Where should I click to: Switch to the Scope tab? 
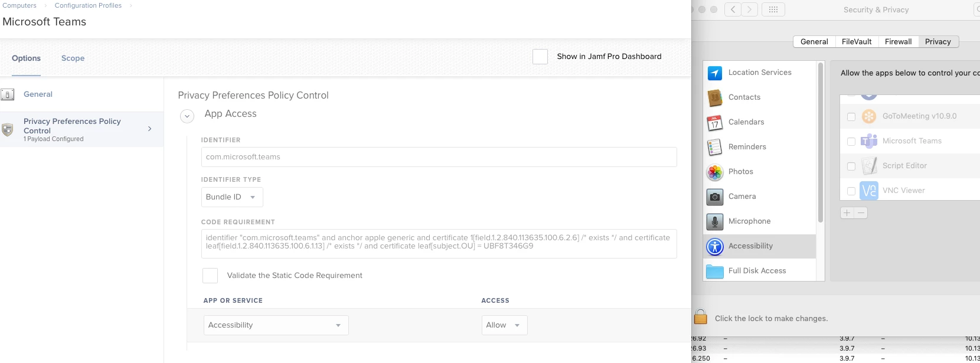(73, 58)
